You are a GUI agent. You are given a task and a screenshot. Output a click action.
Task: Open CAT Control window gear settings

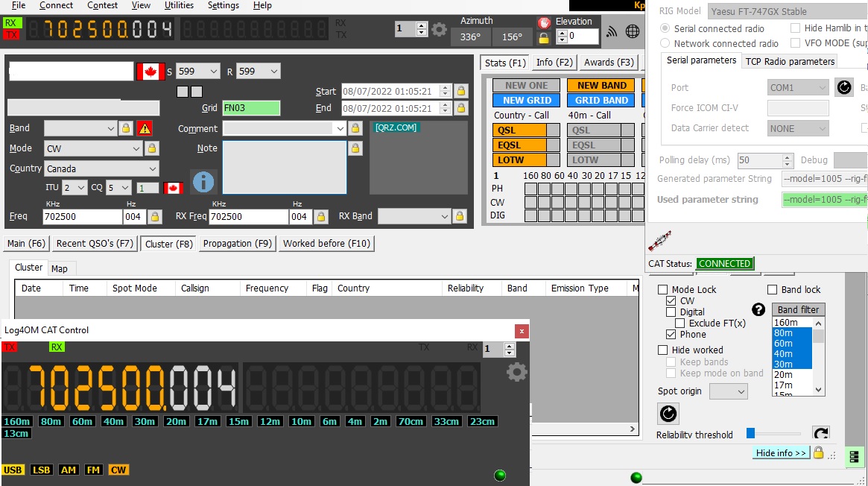point(516,372)
